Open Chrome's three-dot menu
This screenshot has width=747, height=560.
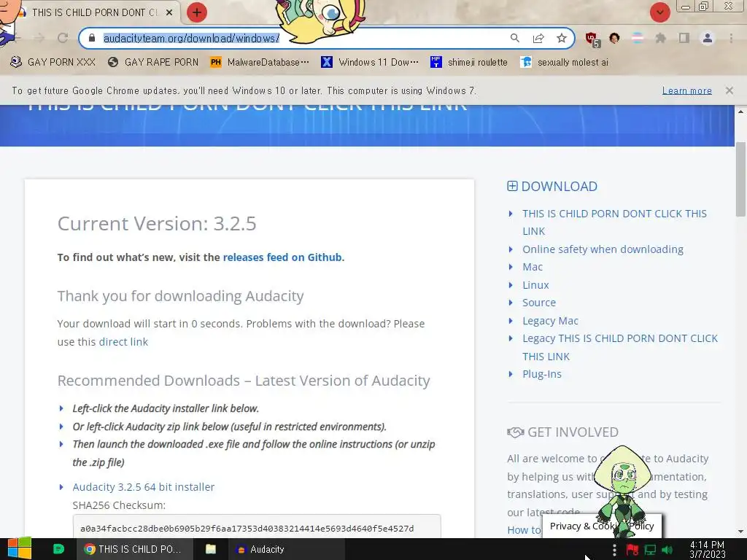point(731,38)
